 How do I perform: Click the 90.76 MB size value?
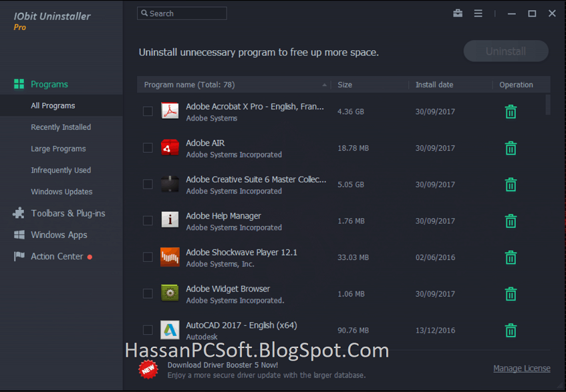coord(353,330)
